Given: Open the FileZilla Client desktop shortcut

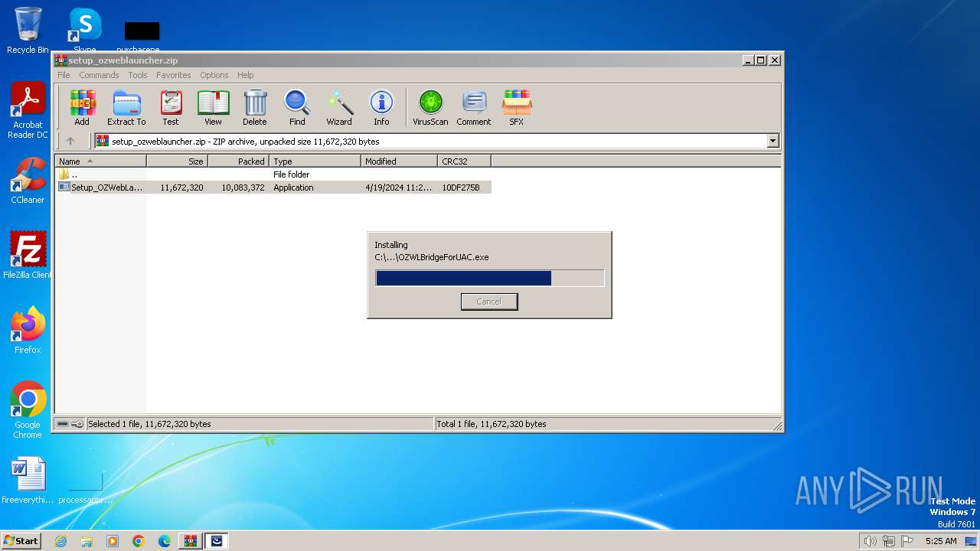Looking at the screenshot, I should [28, 255].
